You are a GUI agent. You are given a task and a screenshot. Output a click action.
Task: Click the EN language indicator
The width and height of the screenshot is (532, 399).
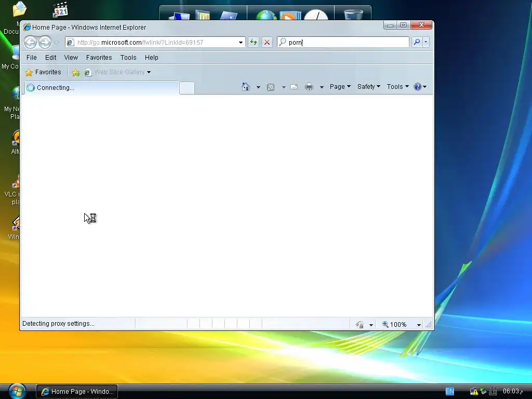coord(449,391)
